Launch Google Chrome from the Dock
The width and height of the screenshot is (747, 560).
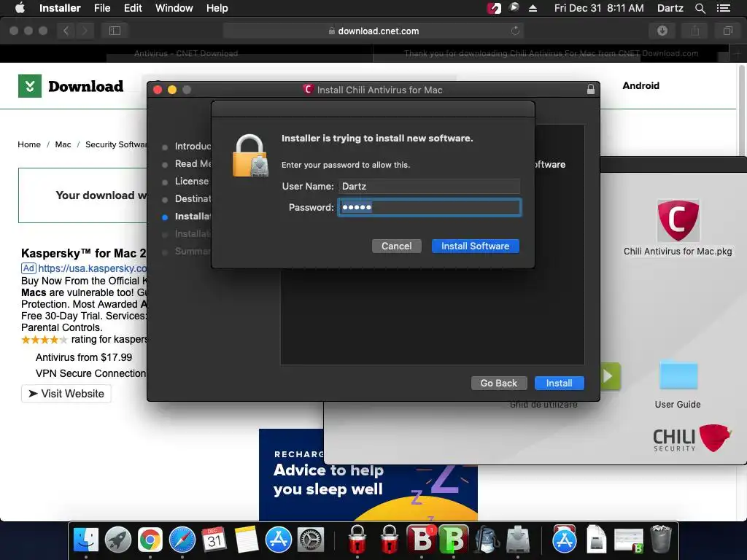150,540
